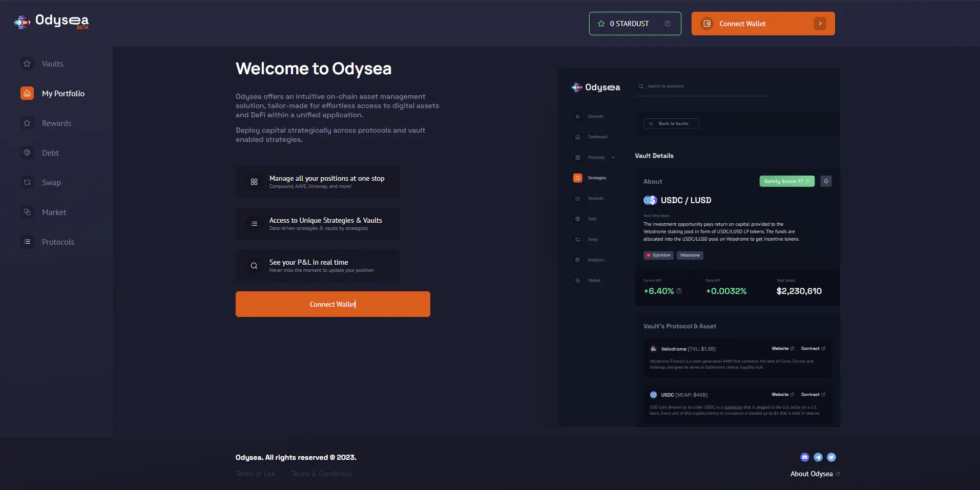The image size is (980, 490).
Task: Click the All rights reserved 2023 text
Action: [x=296, y=458]
